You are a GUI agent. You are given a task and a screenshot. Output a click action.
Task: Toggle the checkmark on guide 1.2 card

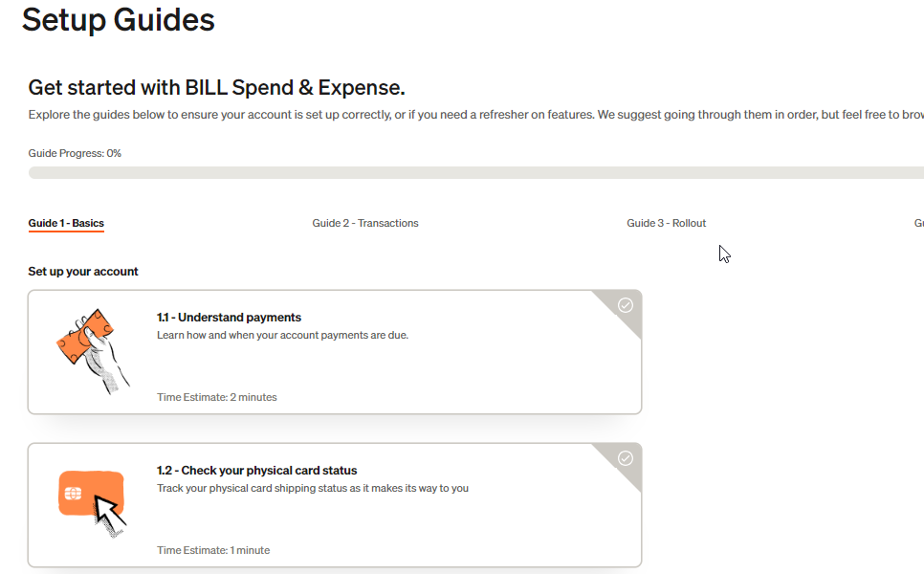point(625,458)
